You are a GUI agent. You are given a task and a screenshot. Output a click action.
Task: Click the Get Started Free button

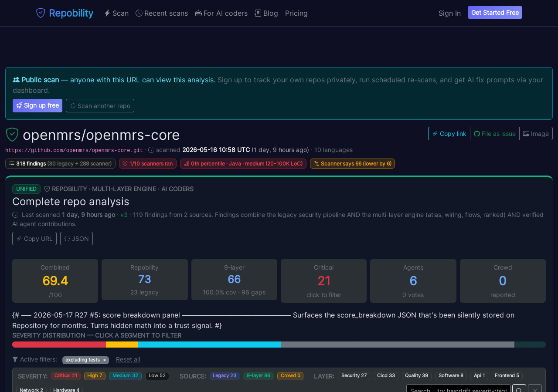[495, 13]
